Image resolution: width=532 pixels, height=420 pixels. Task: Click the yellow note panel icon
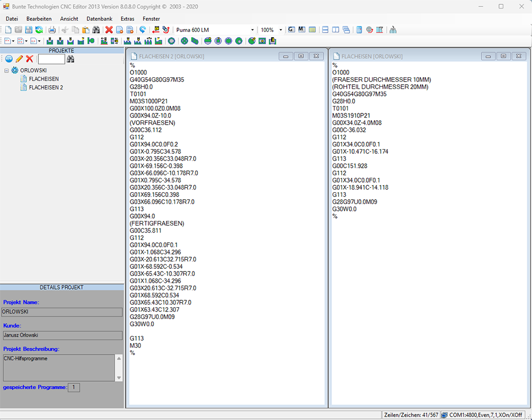pos(312,30)
